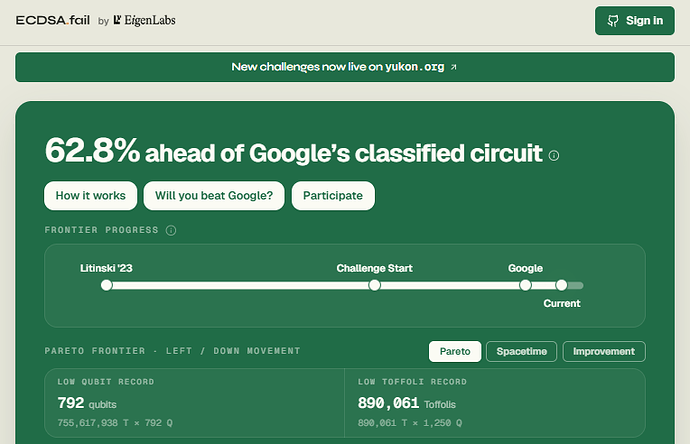Select the Participate button

[x=333, y=195]
